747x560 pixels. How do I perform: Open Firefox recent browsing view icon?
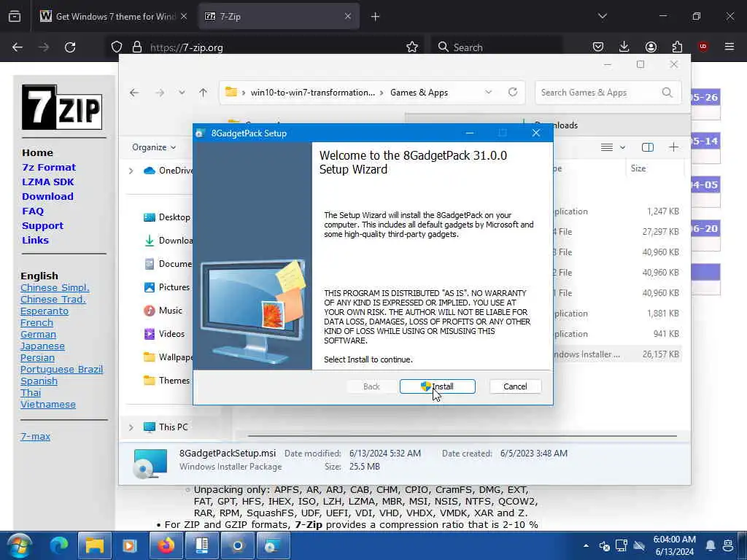(15, 17)
